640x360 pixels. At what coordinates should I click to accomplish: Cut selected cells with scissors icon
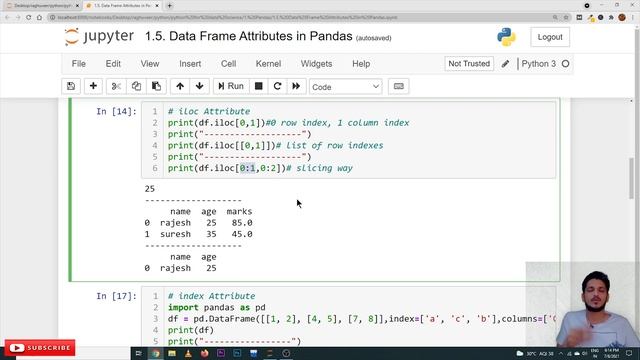[x=116, y=86]
